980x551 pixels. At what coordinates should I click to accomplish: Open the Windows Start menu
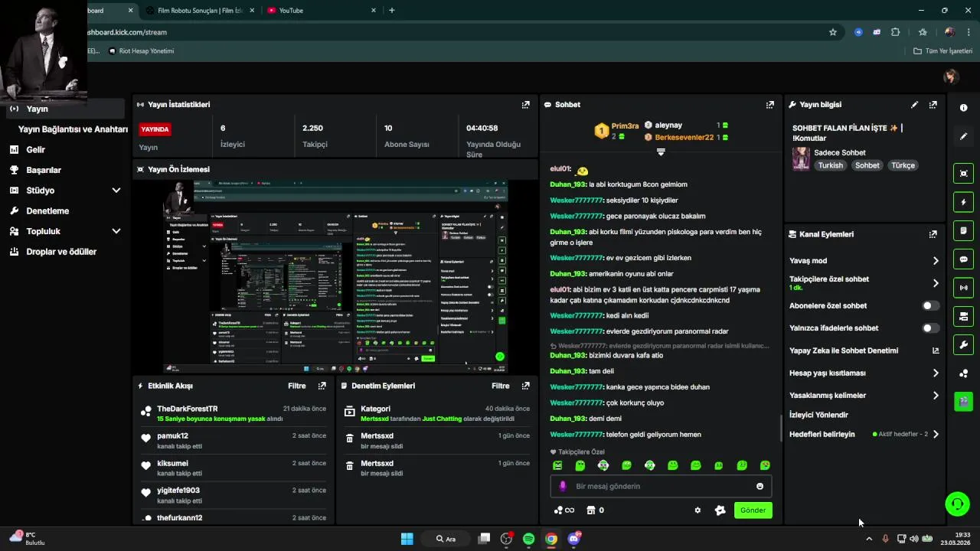click(407, 539)
